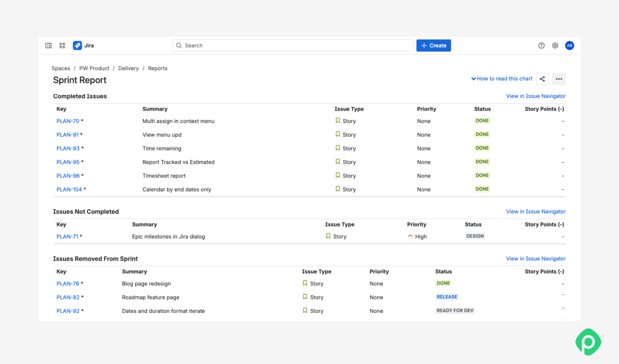Click the RELEASE status badge
The height and width of the screenshot is (364, 619).
[447, 297]
